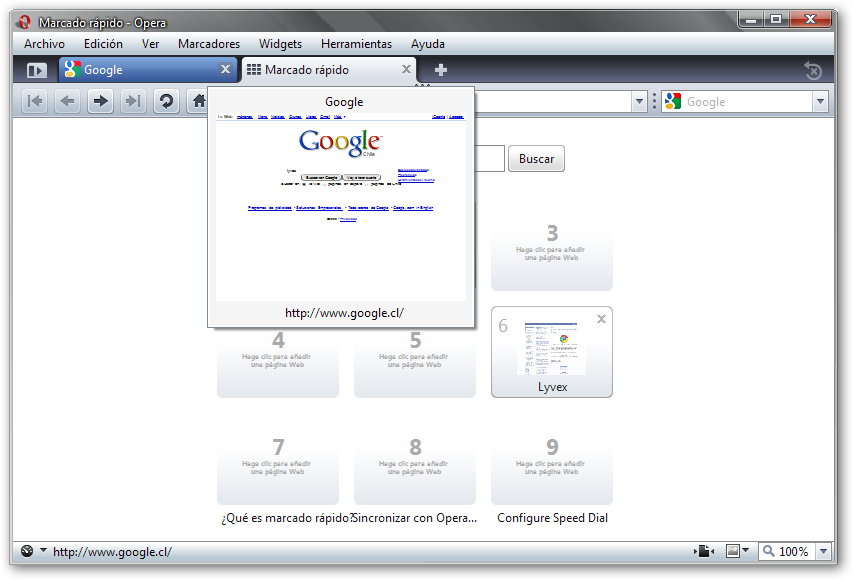Click the Fast Forward button
Viewport: 853px width, 580px height.
(x=132, y=101)
